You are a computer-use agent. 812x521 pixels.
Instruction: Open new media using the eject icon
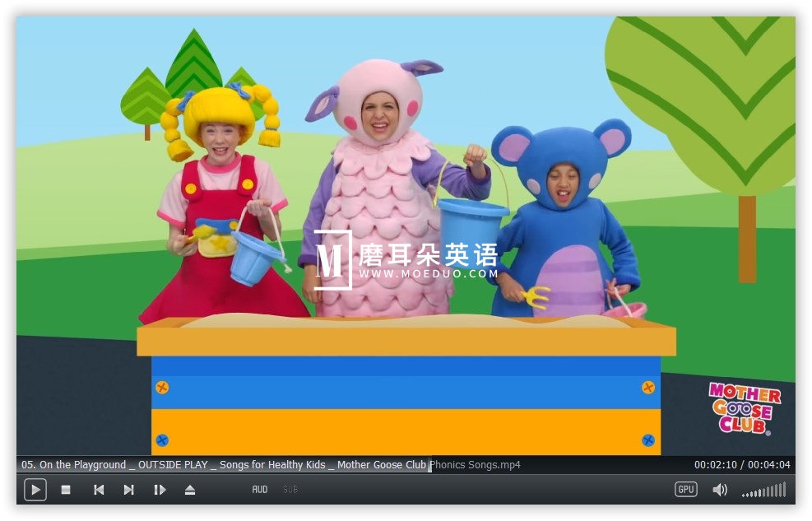189,490
